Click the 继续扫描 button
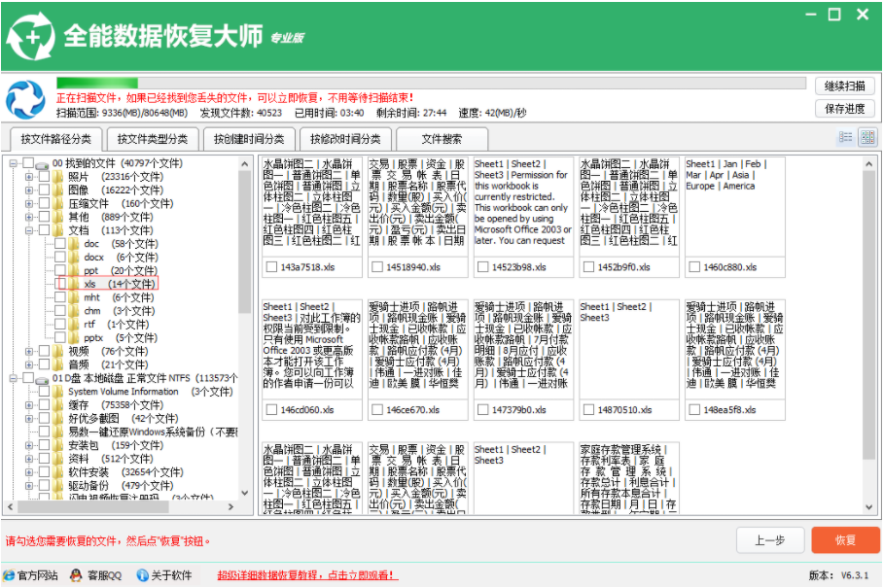 [844, 86]
